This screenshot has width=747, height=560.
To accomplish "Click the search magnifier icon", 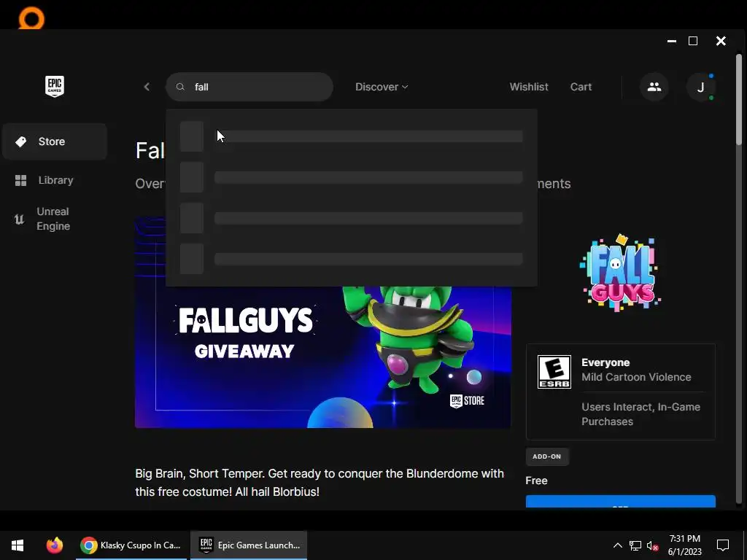I will 180,87.
